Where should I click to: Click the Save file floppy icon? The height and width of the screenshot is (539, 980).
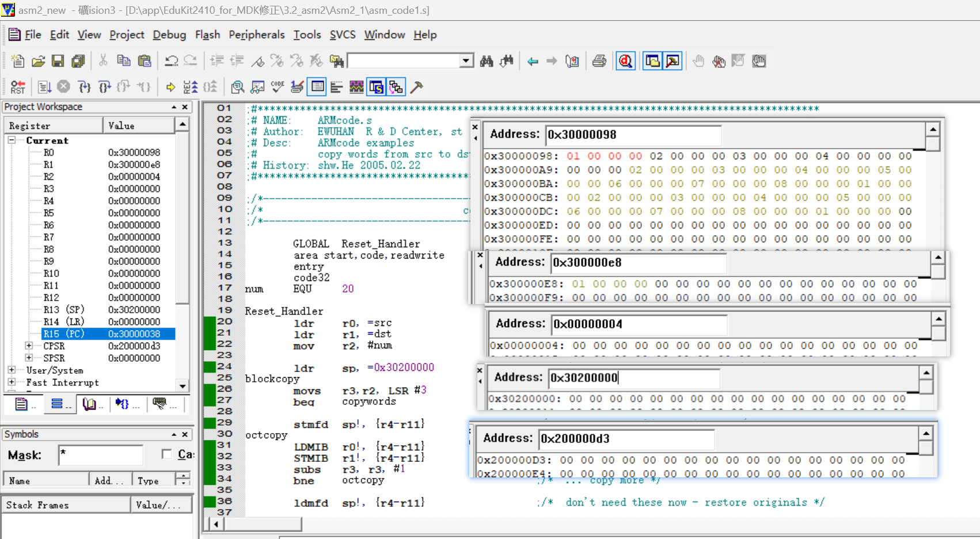[x=58, y=61]
